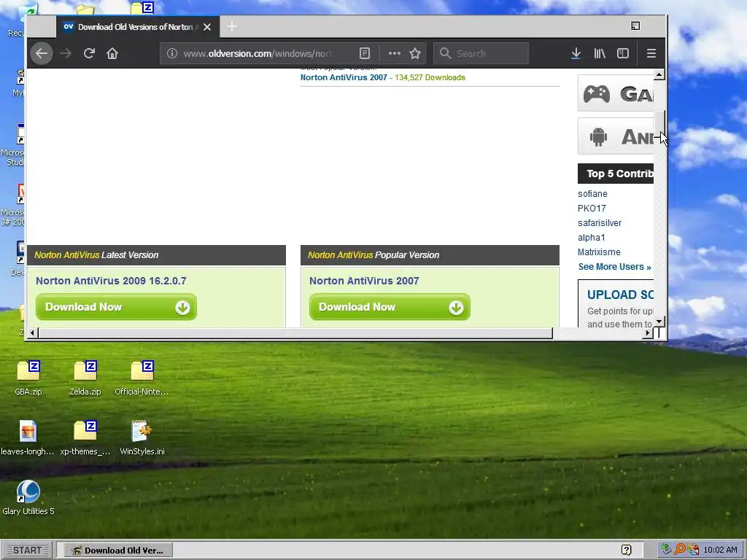The width and height of the screenshot is (747, 560).
Task: View contributor Matrixisme profile
Action: (x=599, y=252)
